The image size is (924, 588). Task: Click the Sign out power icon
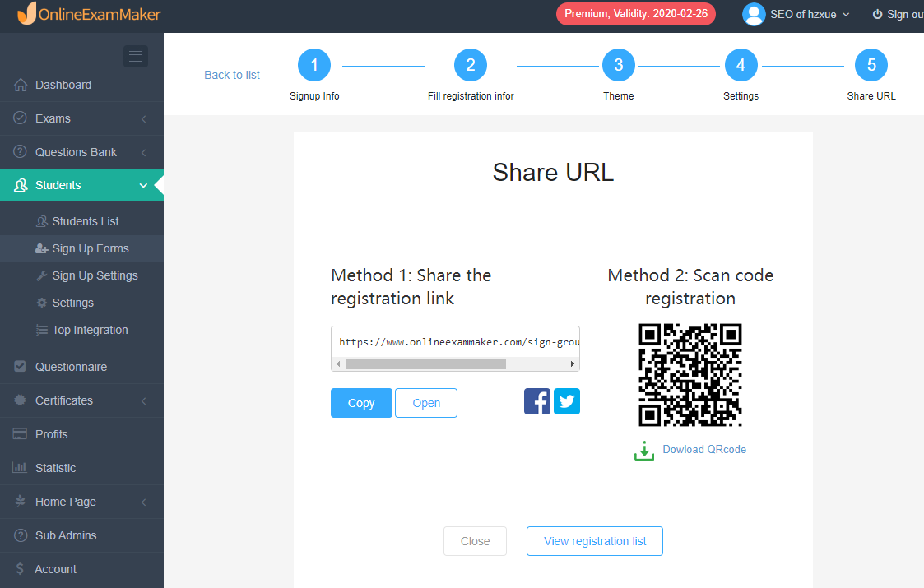click(x=877, y=14)
